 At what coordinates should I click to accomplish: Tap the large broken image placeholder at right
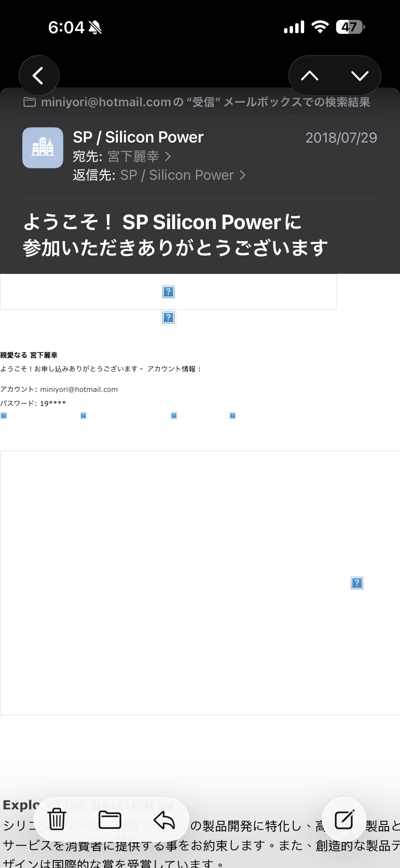point(357,583)
